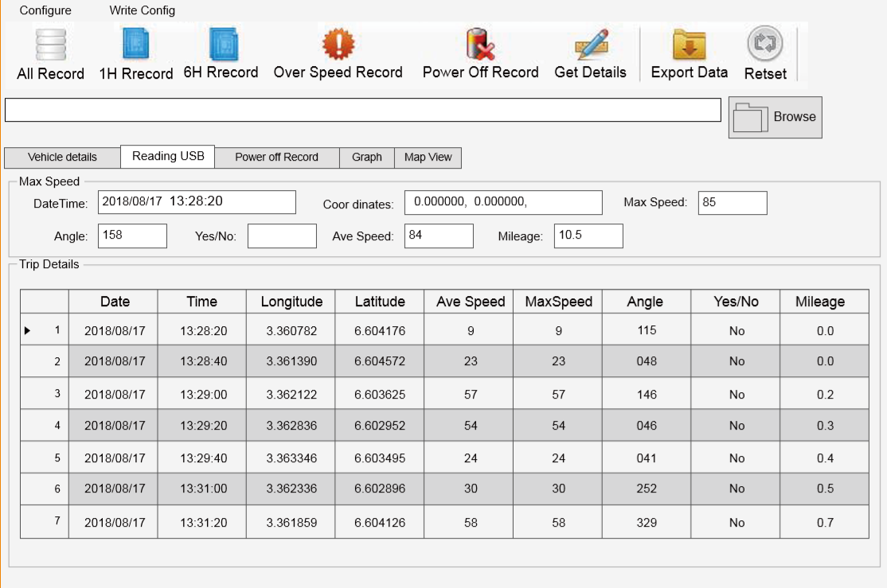Click the Browse button

[x=775, y=117]
